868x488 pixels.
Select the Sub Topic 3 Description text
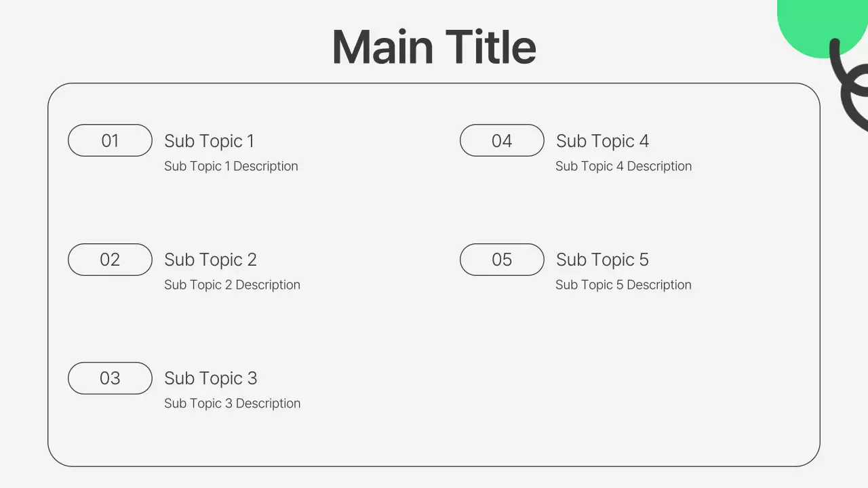[232, 403]
